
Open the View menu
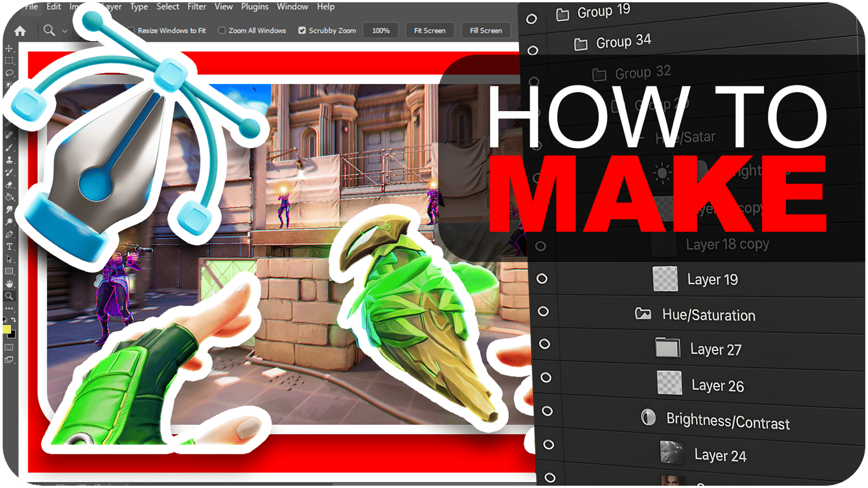coord(223,7)
